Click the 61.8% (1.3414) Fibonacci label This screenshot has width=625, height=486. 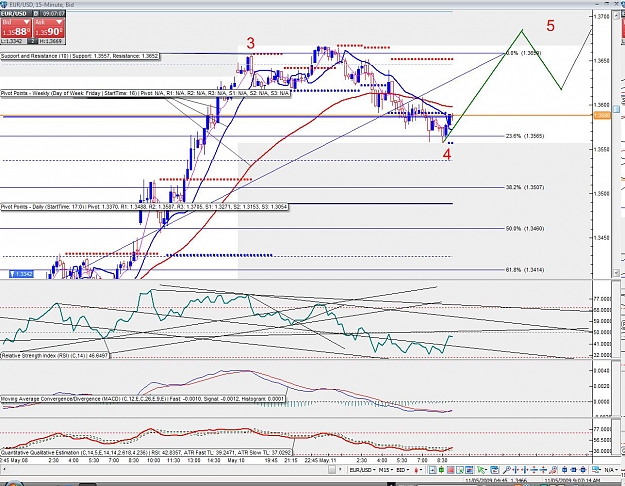[525, 270]
